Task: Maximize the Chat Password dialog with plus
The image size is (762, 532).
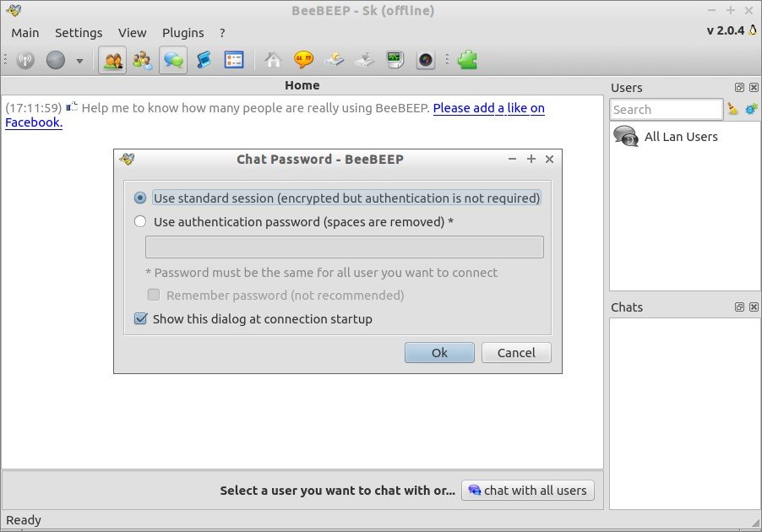Action: pyautogui.click(x=531, y=159)
